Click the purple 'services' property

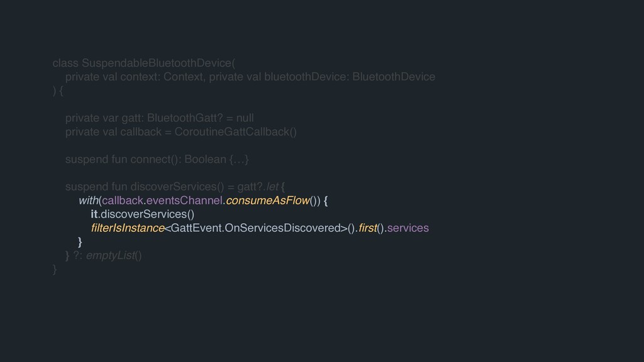coord(408,228)
